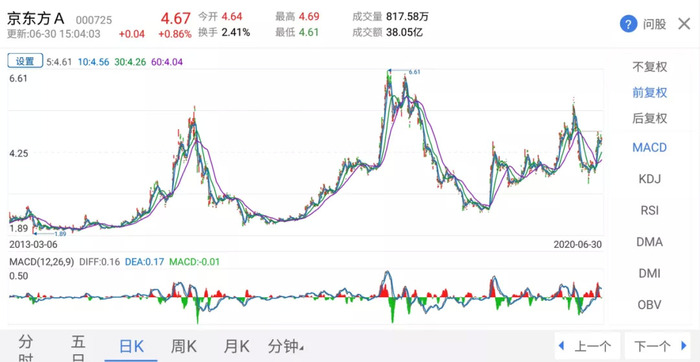Open the 月K chart tab
The height and width of the screenshot is (362, 700).
(236, 346)
